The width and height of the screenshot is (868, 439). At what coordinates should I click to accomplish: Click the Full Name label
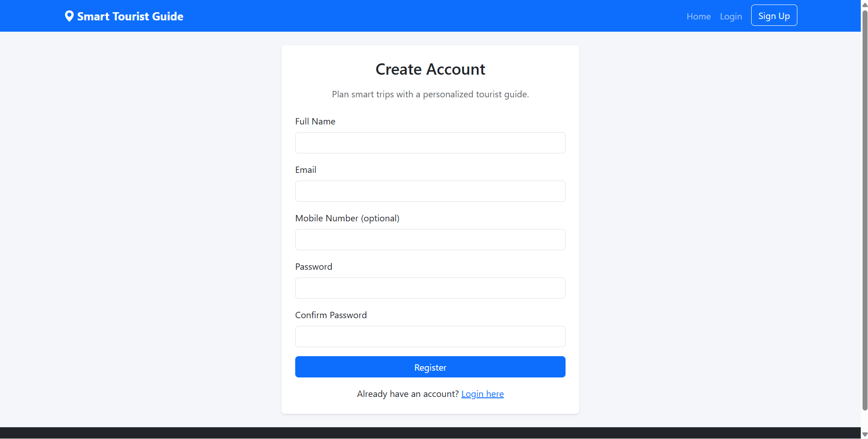coord(315,121)
